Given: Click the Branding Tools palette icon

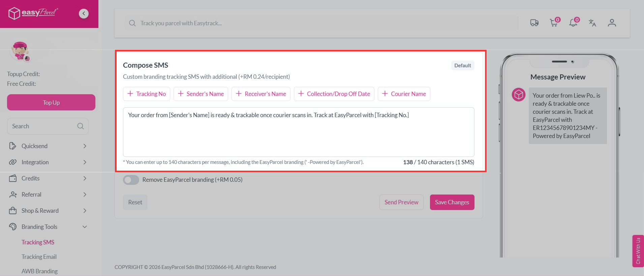Looking at the screenshot, I should point(13,227).
